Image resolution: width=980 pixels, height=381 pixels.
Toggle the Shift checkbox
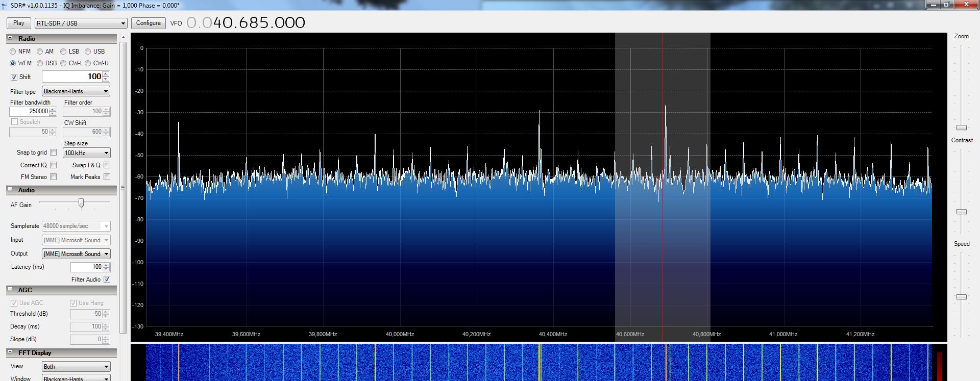tap(14, 77)
